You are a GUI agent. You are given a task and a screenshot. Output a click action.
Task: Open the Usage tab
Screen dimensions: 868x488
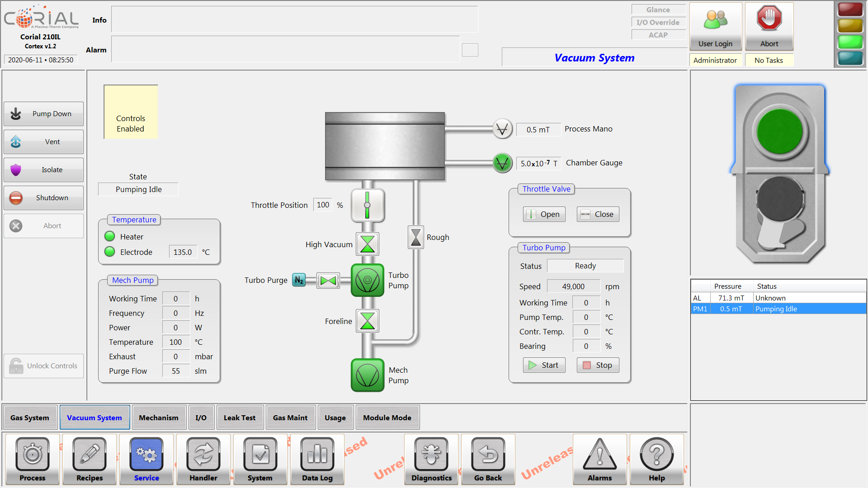[335, 418]
